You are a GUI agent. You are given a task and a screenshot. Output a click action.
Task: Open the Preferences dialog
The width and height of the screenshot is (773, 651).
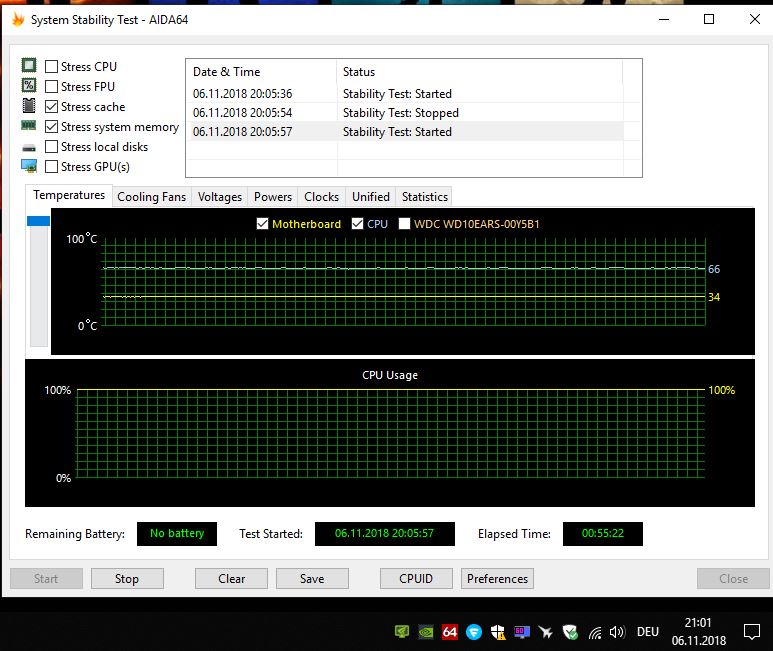coord(497,579)
